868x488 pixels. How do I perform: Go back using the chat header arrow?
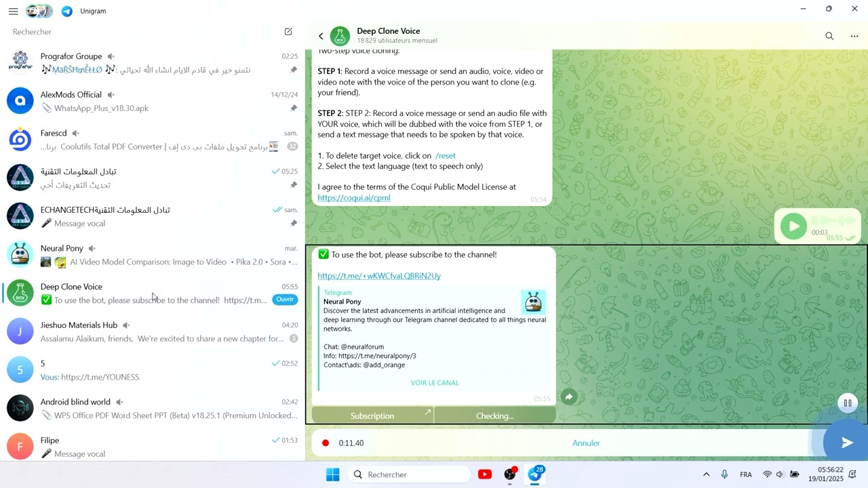click(x=321, y=37)
